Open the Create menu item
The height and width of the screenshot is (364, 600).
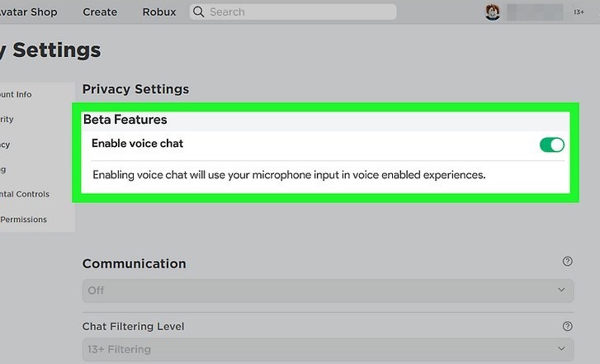coord(100,12)
